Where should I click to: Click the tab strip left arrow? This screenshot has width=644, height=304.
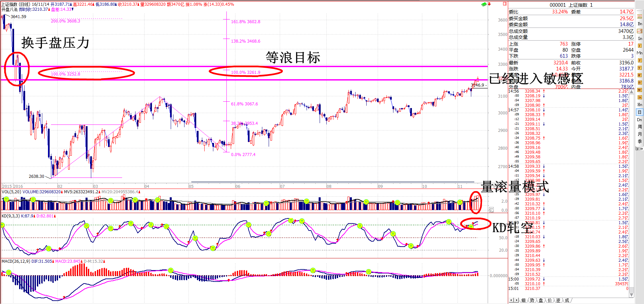tap(512, 300)
